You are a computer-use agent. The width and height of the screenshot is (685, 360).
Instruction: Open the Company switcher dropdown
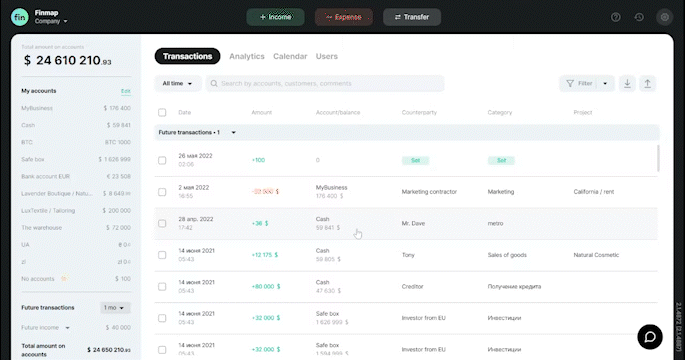(x=51, y=21)
